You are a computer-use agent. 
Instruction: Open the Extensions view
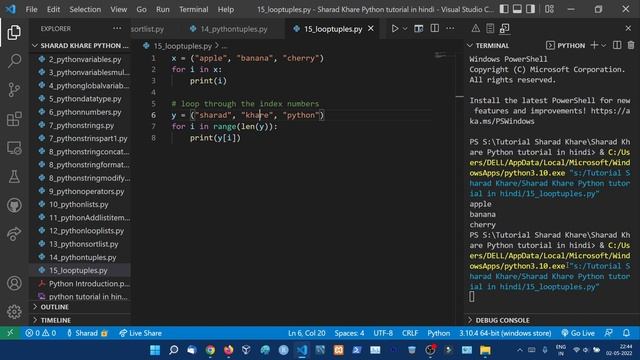point(14,119)
